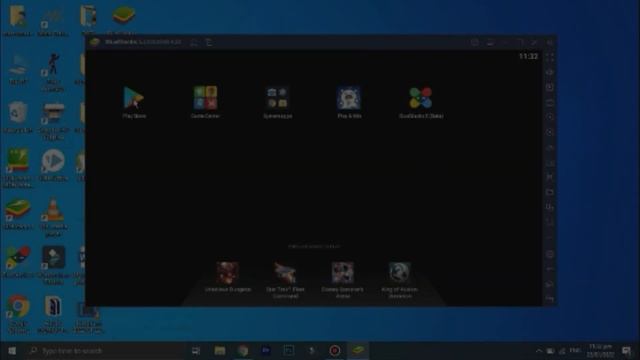Open settings gear in BlueStacks side toolbar
640x360 pixels.
[x=550, y=254]
